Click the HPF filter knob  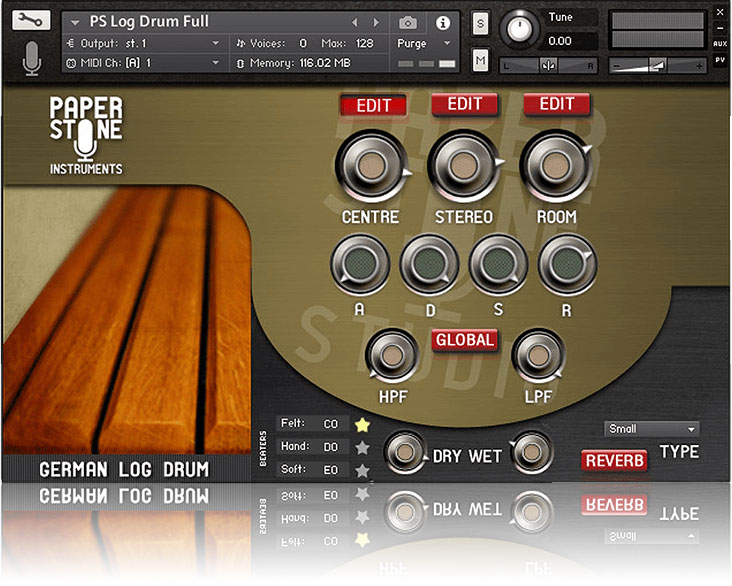(392, 357)
